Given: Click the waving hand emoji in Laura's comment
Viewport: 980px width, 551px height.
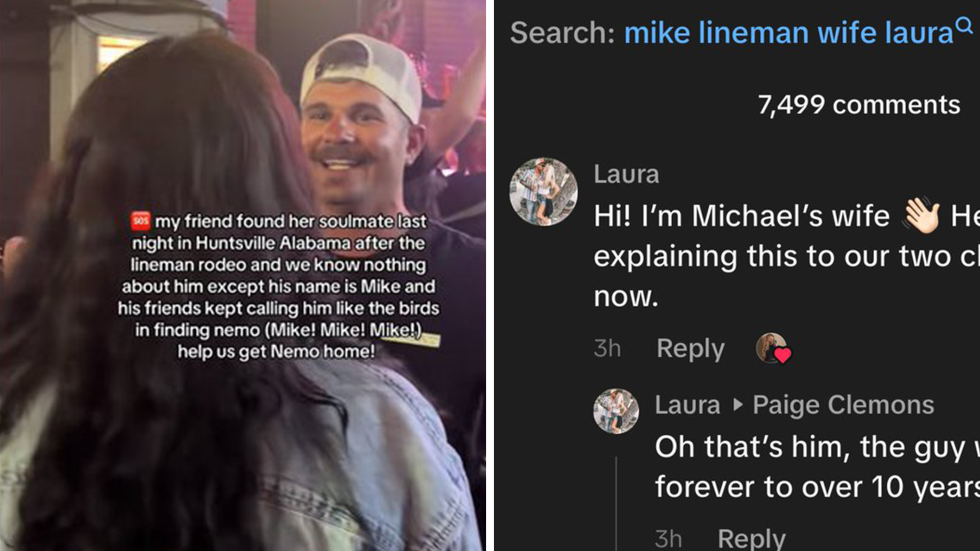Looking at the screenshot, I should click(x=921, y=215).
